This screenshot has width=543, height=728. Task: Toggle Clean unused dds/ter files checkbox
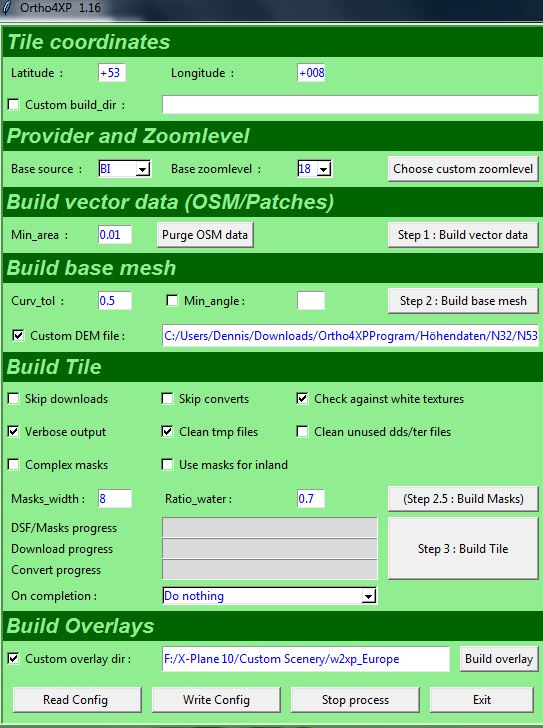302,431
